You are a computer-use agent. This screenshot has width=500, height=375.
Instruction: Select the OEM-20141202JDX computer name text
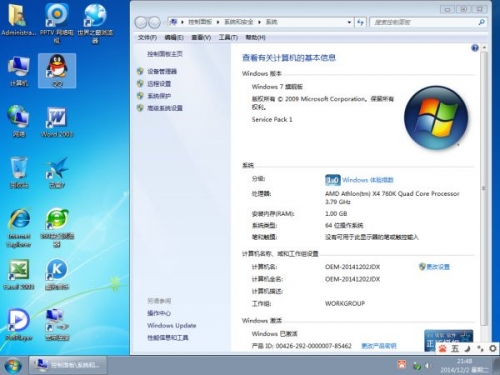pos(352,267)
